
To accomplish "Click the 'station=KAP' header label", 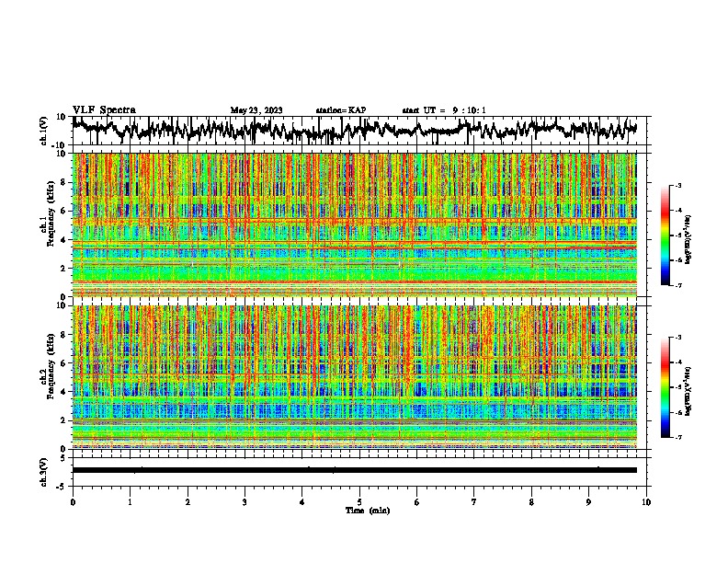I will [x=341, y=110].
